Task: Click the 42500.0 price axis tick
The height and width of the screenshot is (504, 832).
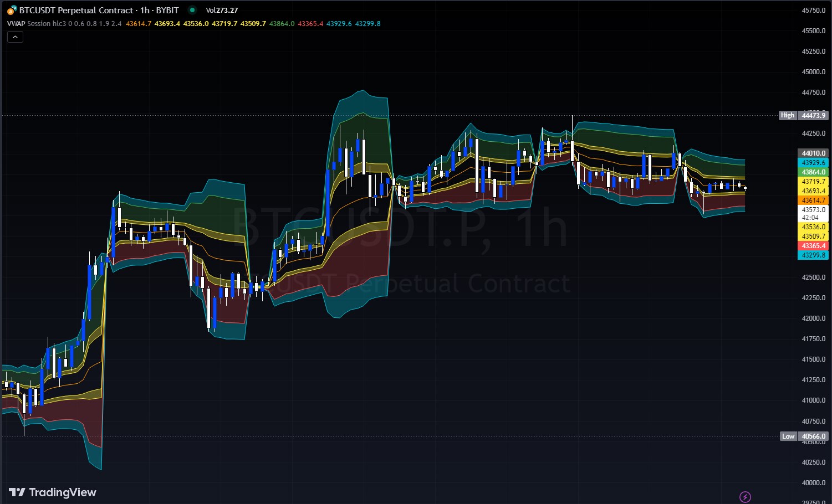Action: pyautogui.click(x=814, y=277)
